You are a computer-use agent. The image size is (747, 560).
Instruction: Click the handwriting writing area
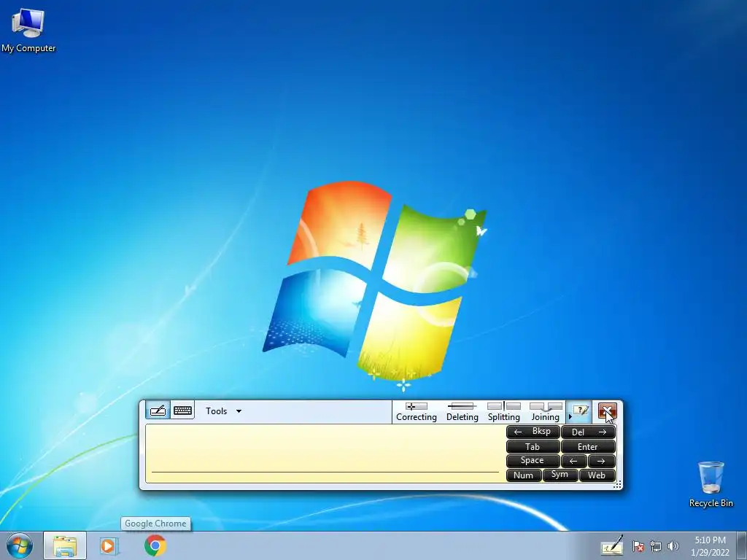tap(325, 454)
